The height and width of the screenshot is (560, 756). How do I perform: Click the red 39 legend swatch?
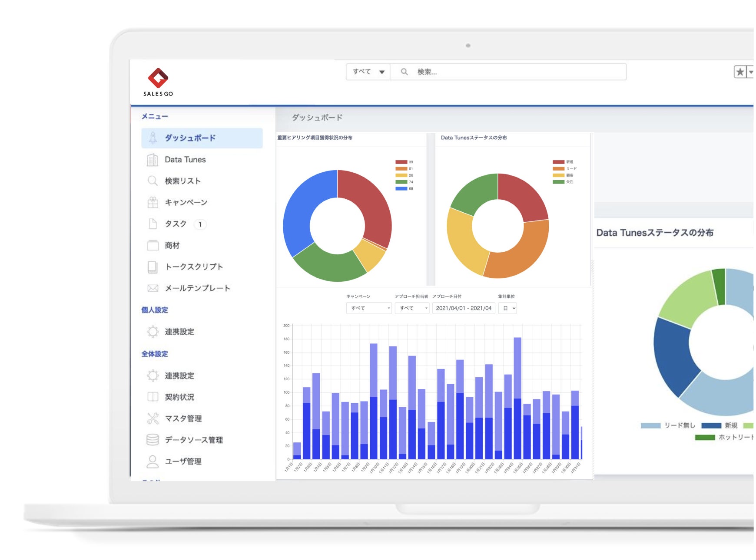pos(401,162)
